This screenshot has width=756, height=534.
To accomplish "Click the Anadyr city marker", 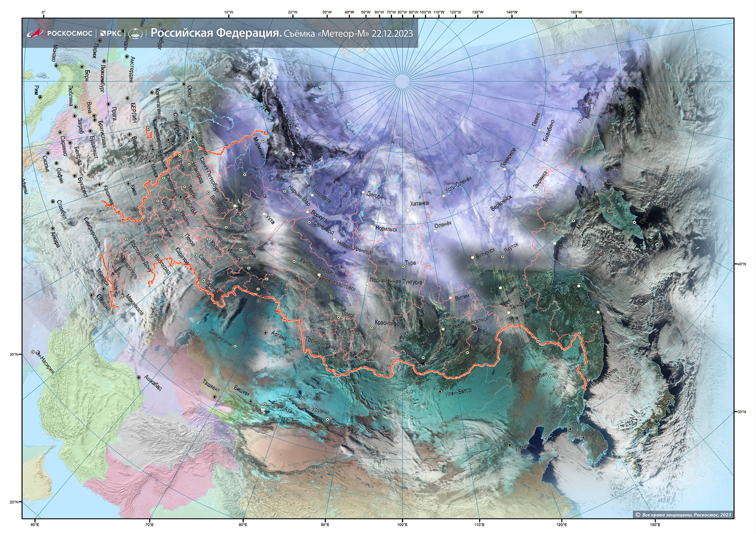I will (x=580, y=120).
